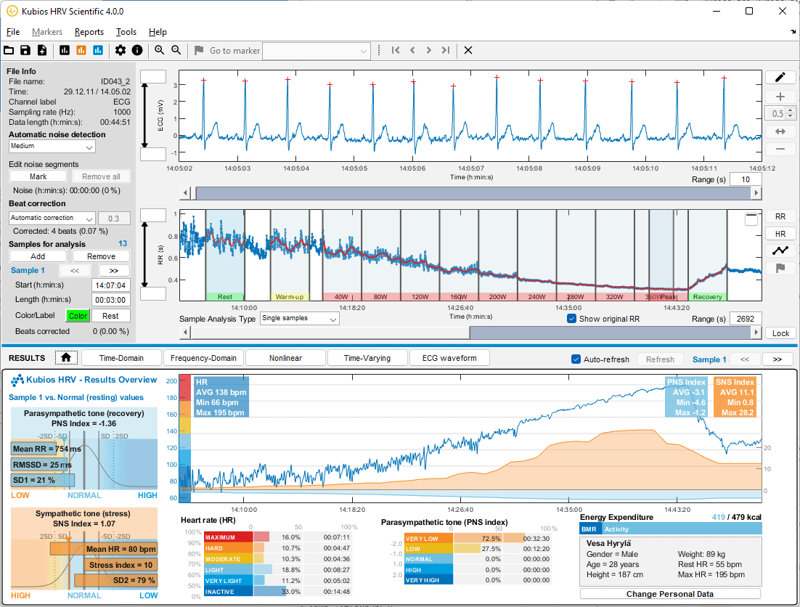Open the Markers menu
The image size is (800, 607).
tap(47, 32)
